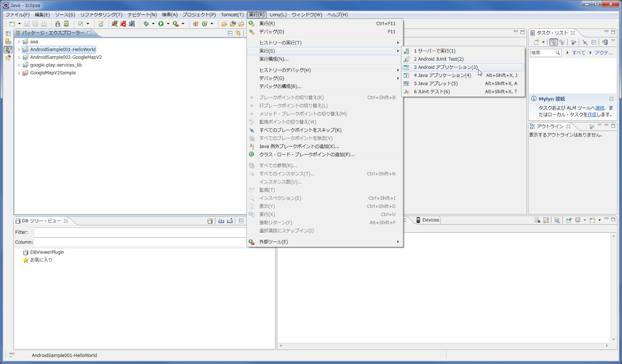This screenshot has width=622, height=364.
Task: Open the New wizard dropdown arrow in toolbar
Action: [x=19, y=24]
